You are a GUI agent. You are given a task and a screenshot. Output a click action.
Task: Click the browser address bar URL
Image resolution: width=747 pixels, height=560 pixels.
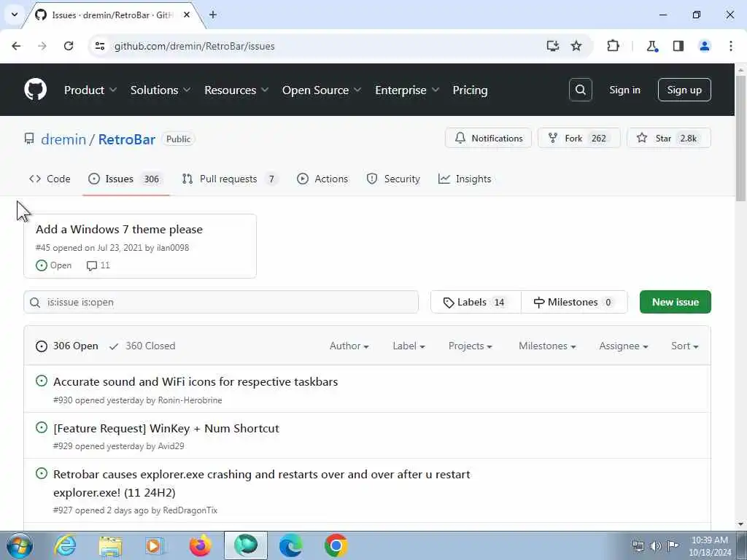coord(194,46)
